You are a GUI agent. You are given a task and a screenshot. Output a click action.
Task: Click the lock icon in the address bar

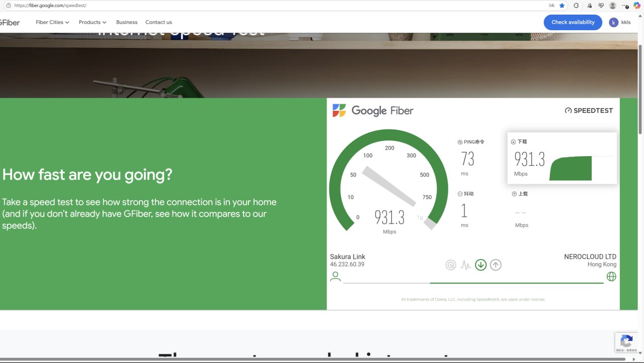click(x=8, y=5)
